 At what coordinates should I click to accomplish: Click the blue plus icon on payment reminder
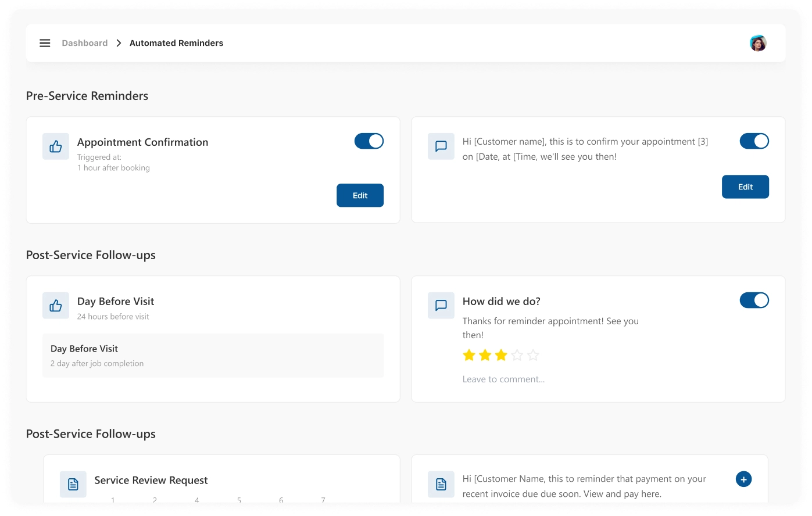pos(743,479)
